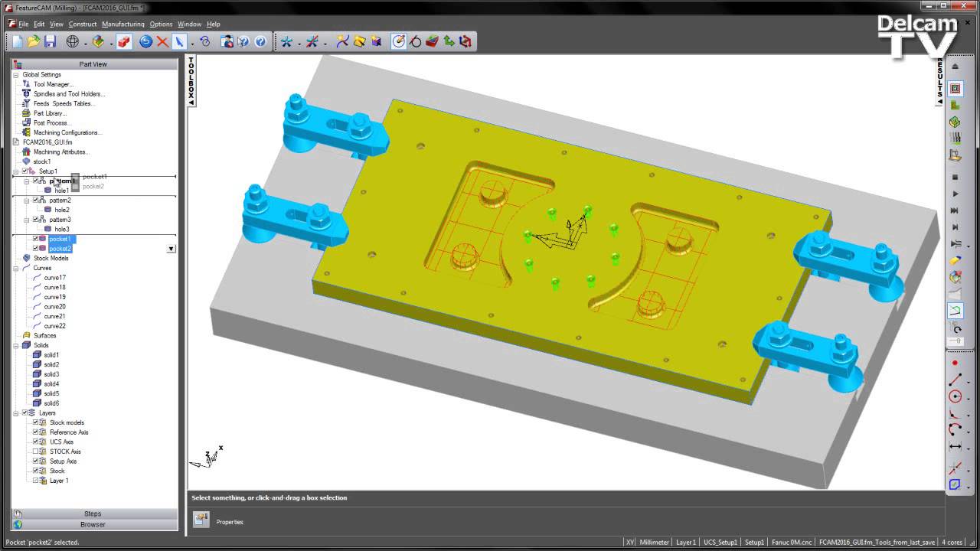Save the part with the floppy disk icon
The height and width of the screenshot is (551, 980).
50,41
